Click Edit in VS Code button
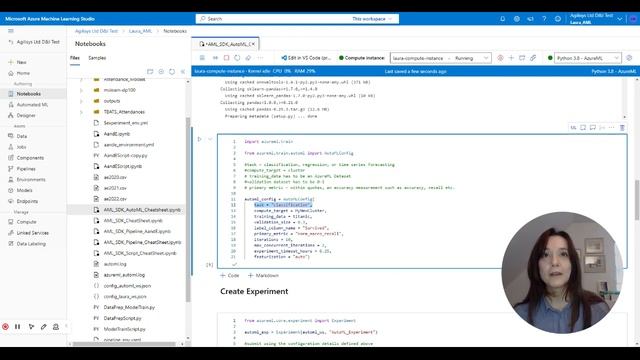Image resolution: width=640 pixels, height=360 pixels. [x=306, y=58]
